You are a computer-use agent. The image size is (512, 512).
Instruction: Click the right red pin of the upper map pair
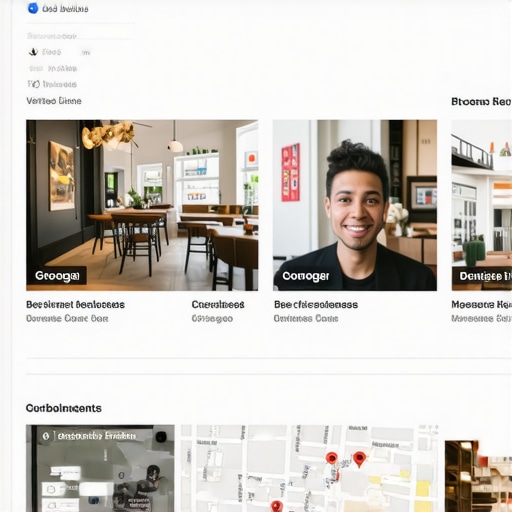coord(359,459)
